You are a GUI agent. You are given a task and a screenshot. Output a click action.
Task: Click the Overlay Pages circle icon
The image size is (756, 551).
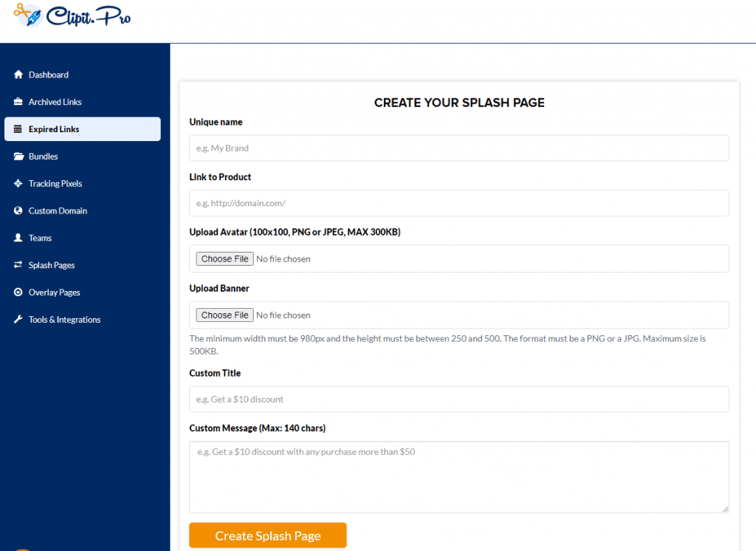(18, 292)
